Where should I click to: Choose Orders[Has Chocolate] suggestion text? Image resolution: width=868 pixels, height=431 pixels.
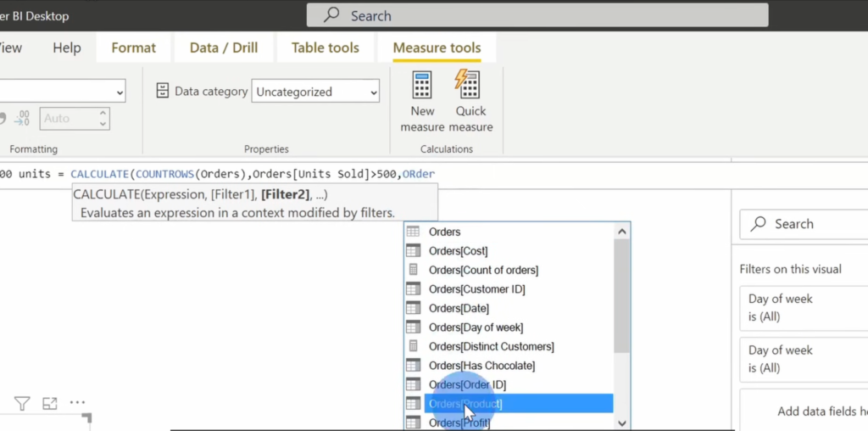pyautogui.click(x=482, y=366)
